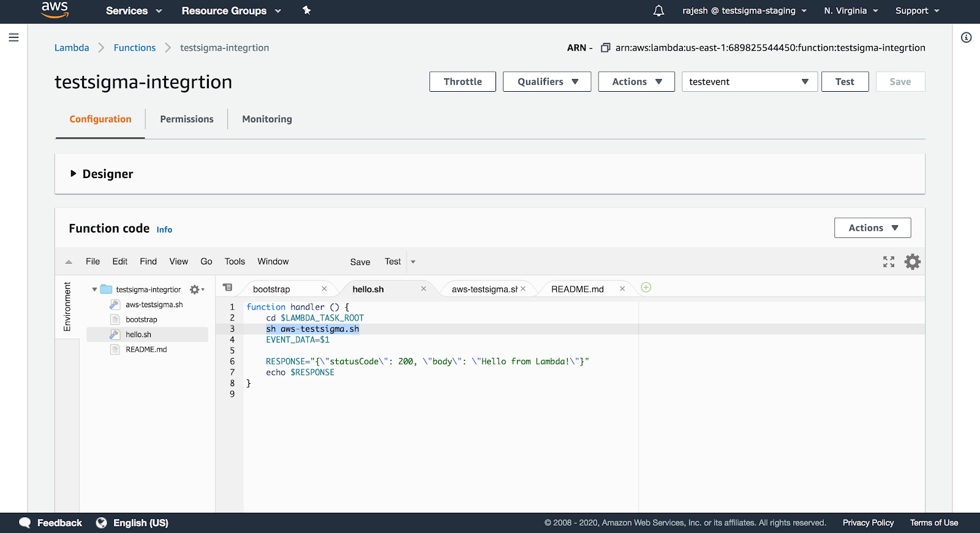Toggle fullscreen editor icon
Image resolution: width=980 pixels, height=533 pixels.
point(889,262)
